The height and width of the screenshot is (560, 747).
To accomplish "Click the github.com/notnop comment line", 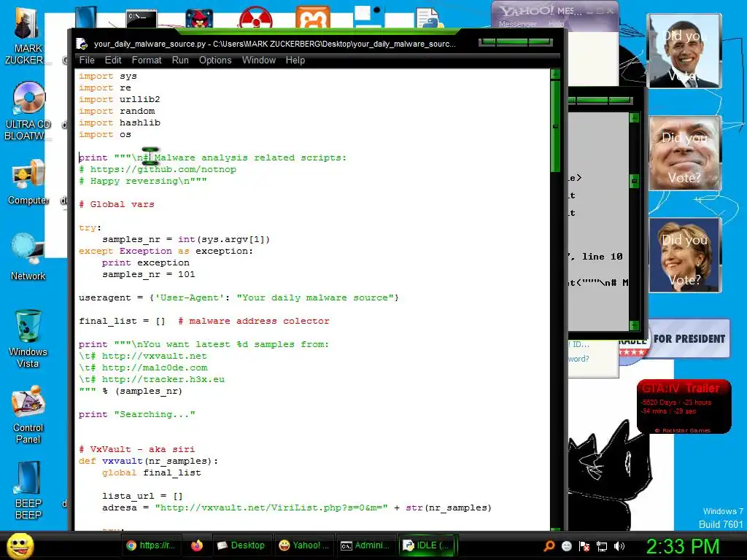I will pyautogui.click(x=158, y=169).
